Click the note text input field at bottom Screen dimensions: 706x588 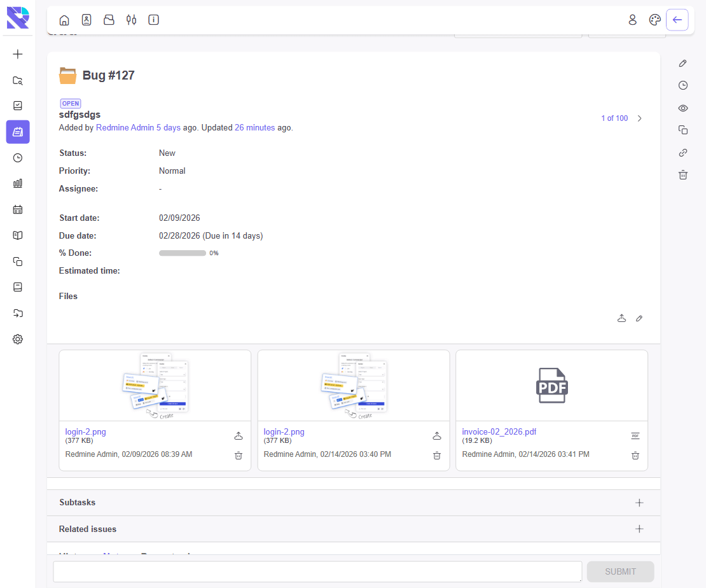pyautogui.click(x=317, y=571)
